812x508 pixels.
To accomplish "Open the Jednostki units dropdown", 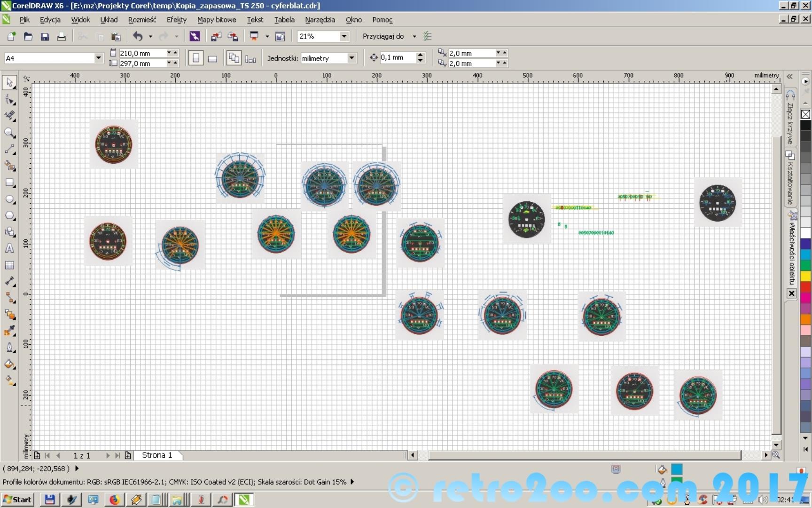I will click(351, 58).
